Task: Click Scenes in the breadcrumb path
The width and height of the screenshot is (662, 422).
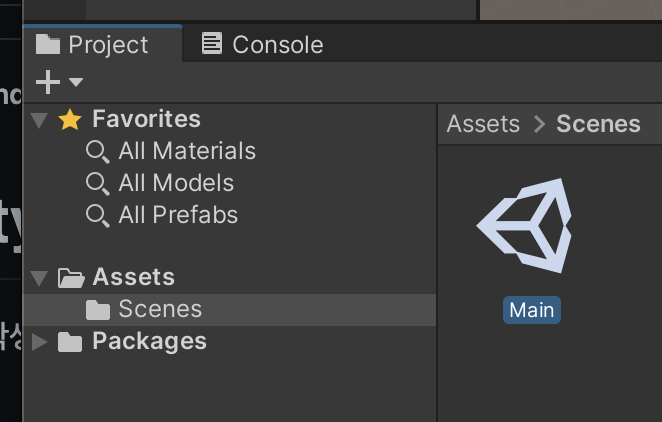Action: 598,124
